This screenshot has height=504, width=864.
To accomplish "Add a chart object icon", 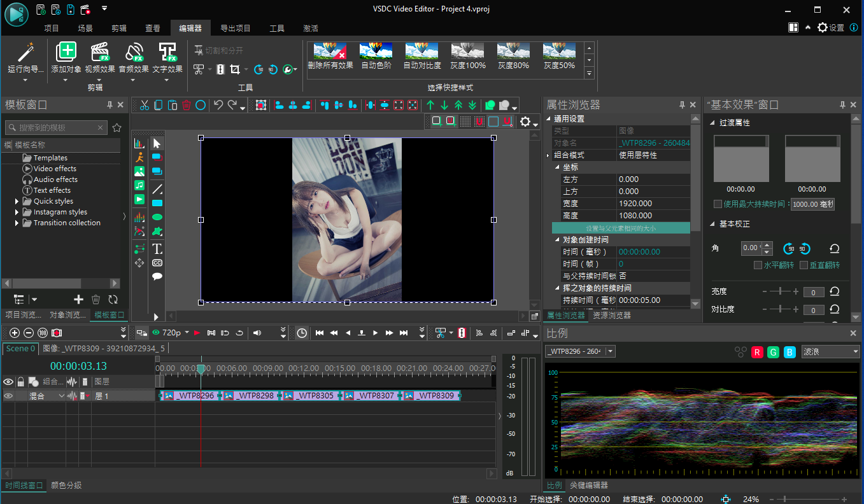I will click(x=139, y=143).
